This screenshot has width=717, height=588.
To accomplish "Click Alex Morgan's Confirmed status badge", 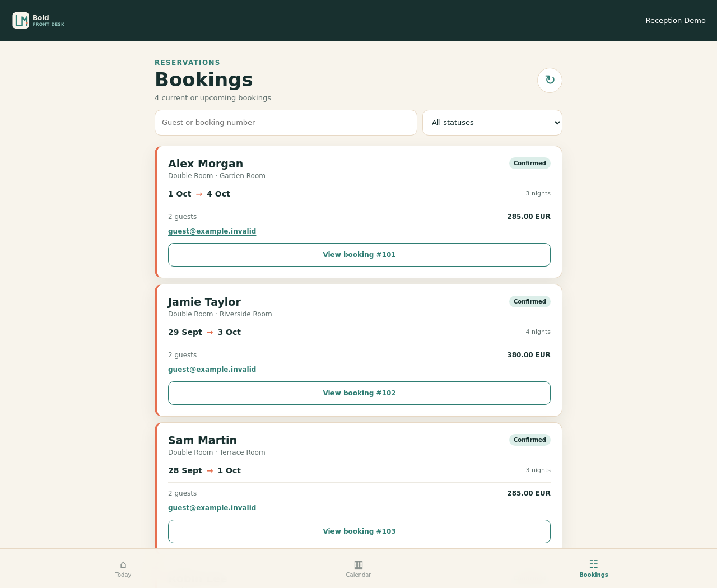I will [530, 164].
